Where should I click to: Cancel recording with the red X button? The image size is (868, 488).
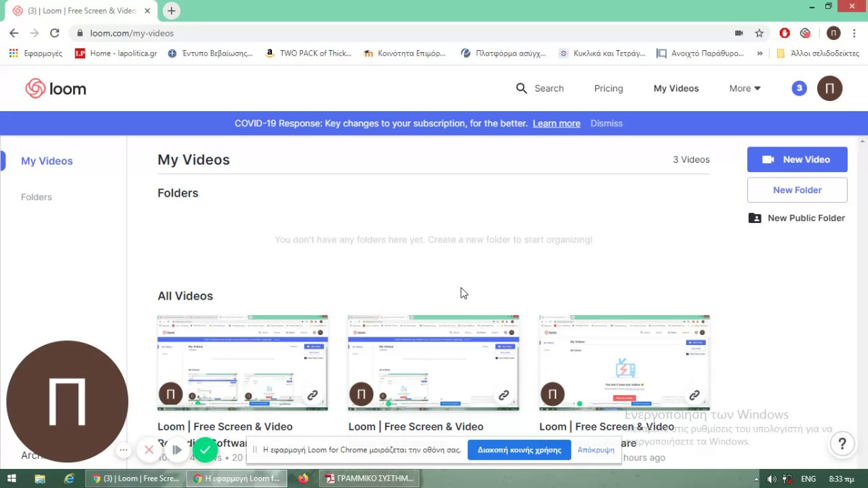coord(149,449)
